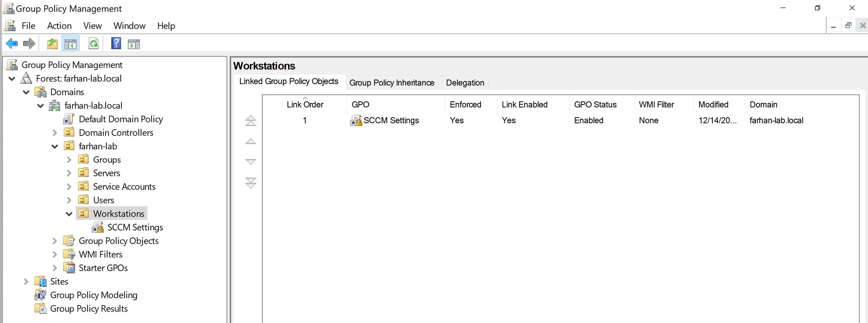Screen dimensions: 868x323
Task: Sort by the Link Order column header
Action: pos(305,105)
